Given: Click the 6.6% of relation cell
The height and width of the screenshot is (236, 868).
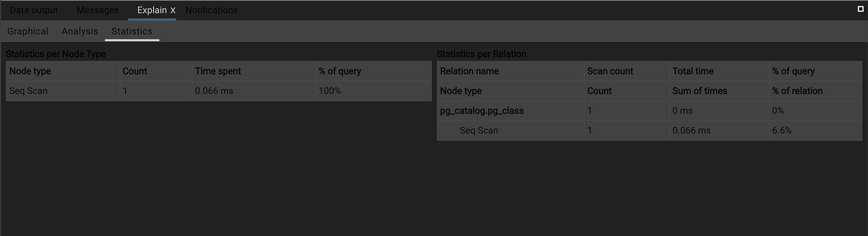Looking at the screenshot, I should [x=782, y=130].
